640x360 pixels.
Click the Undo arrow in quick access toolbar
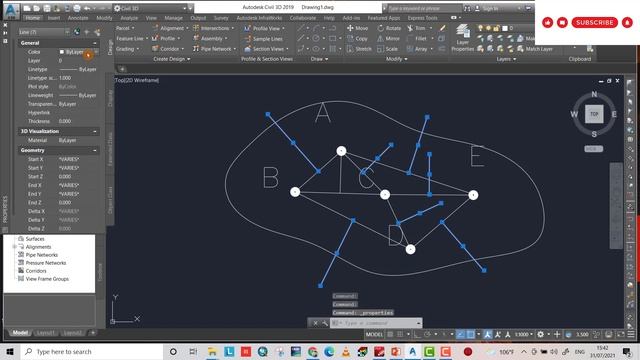[x=87, y=8]
